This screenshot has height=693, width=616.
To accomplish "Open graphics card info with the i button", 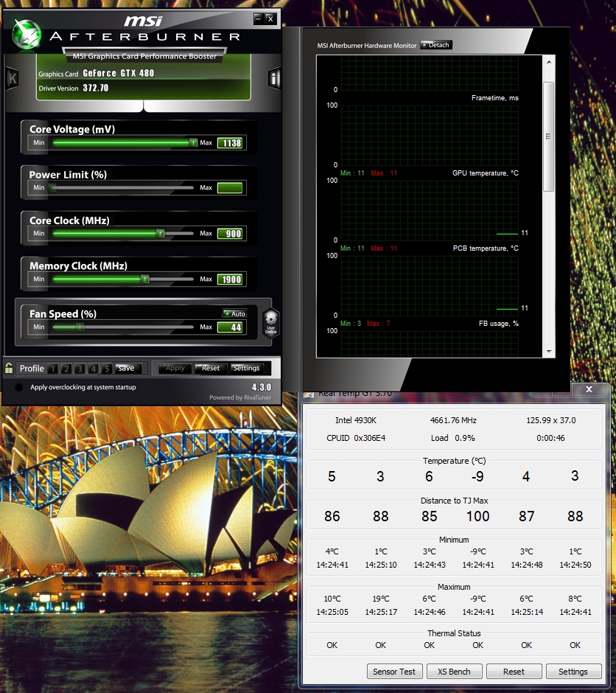I will pyautogui.click(x=274, y=79).
